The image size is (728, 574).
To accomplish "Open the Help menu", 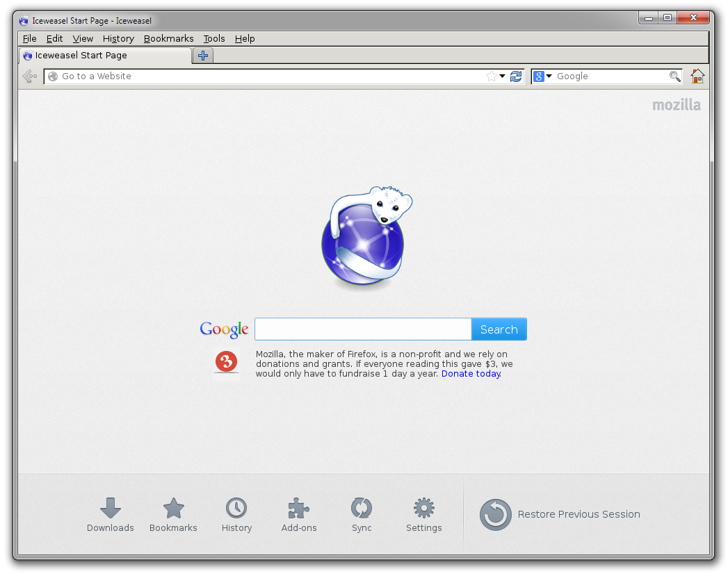I will pyautogui.click(x=245, y=38).
